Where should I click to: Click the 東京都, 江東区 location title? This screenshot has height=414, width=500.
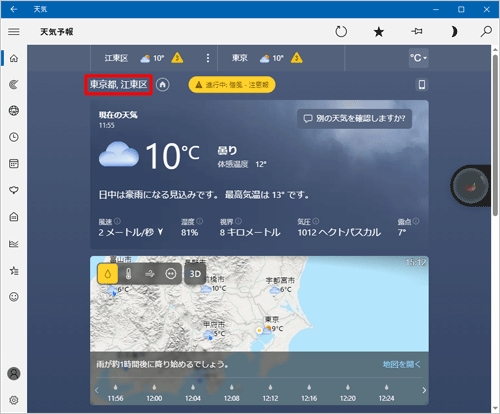click(x=118, y=85)
